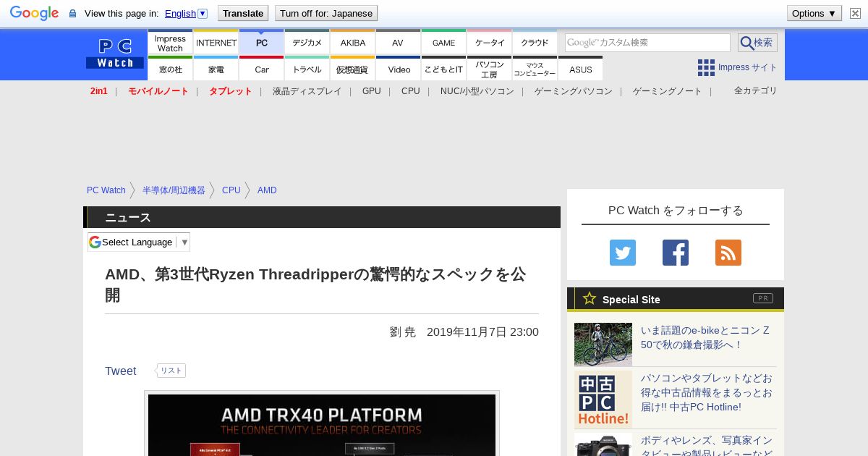This screenshot has height=456, width=868.
Task: Go to the モバイルノート category
Action: [158, 91]
